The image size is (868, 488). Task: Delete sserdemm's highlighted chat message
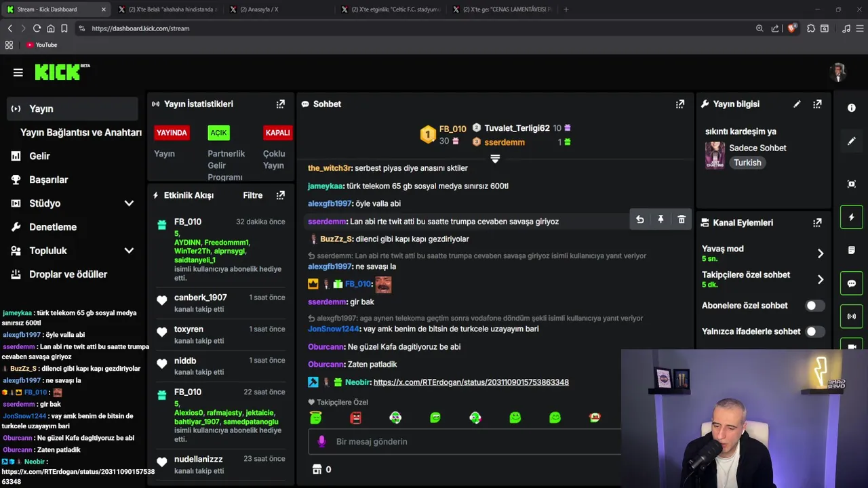pyautogui.click(x=682, y=220)
